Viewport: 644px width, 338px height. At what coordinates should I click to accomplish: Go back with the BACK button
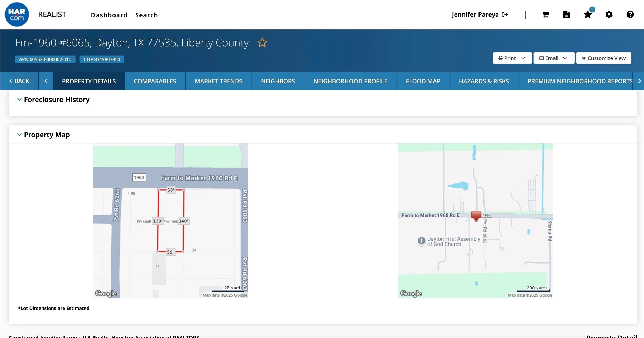pyautogui.click(x=19, y=81)
